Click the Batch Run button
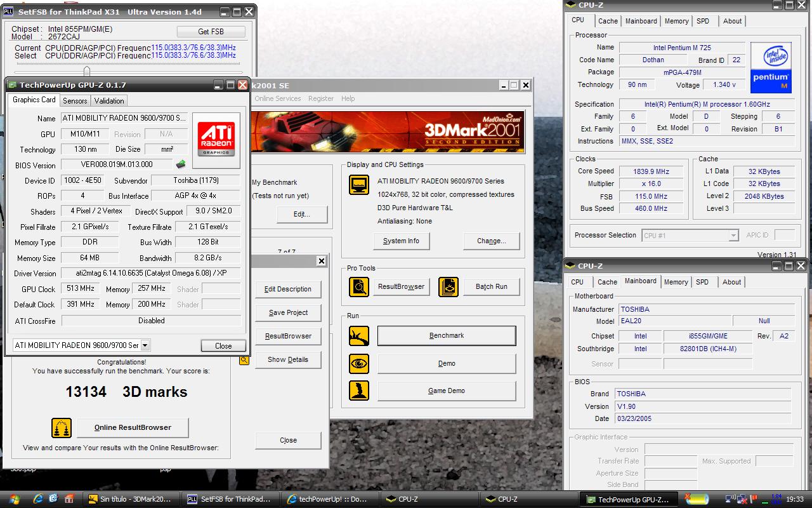The image size is (812, 508). click(x=492, y=287)
